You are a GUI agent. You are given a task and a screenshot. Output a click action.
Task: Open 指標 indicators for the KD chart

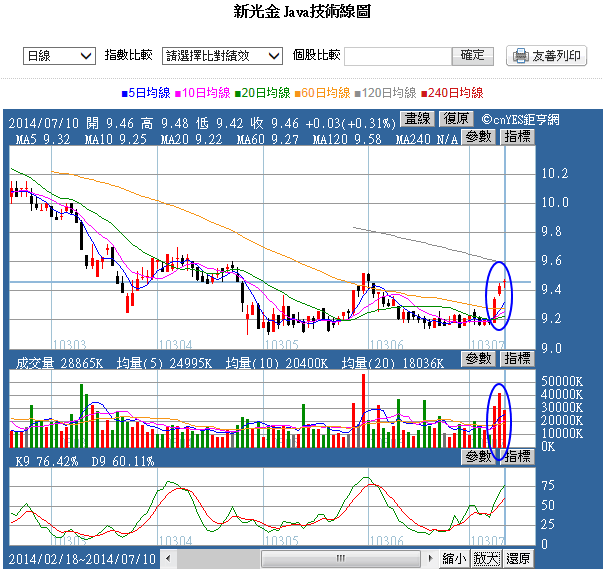coord(518,457)
